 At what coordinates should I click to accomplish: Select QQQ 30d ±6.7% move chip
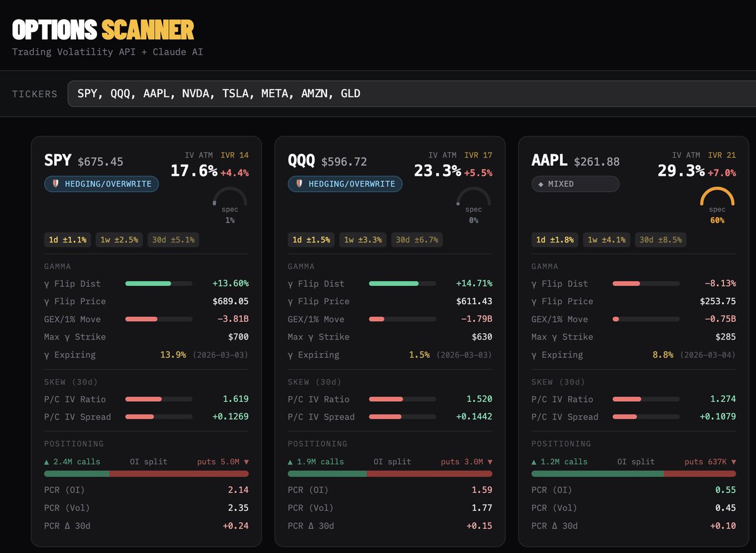[417, 240]
